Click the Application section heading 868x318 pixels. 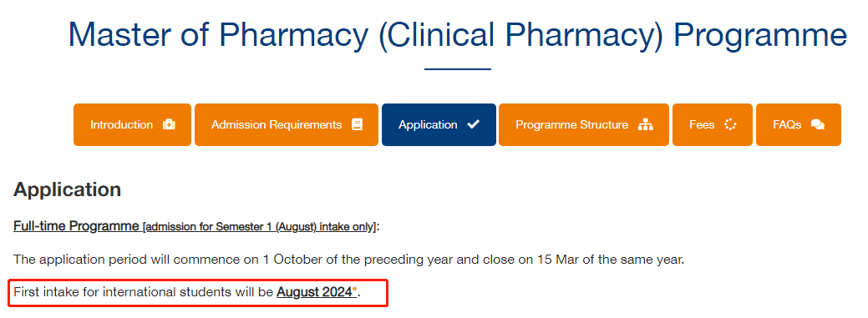67,189
